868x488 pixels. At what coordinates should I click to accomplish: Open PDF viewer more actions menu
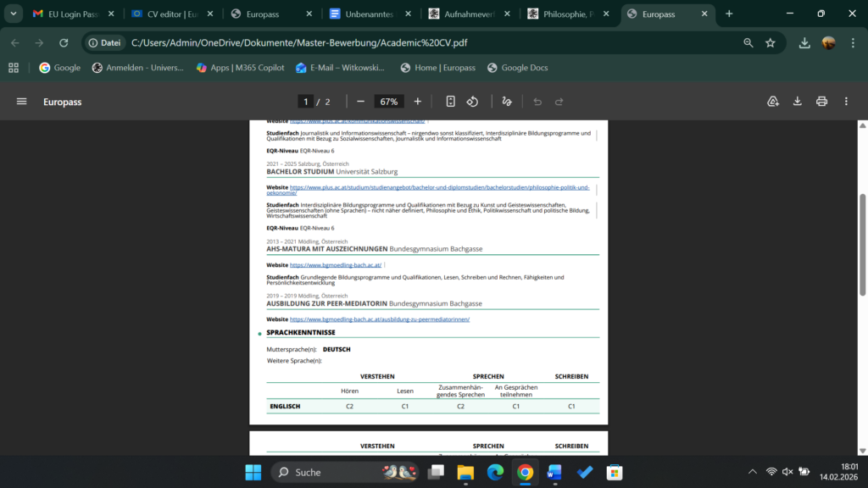click(x=846, y=102)
